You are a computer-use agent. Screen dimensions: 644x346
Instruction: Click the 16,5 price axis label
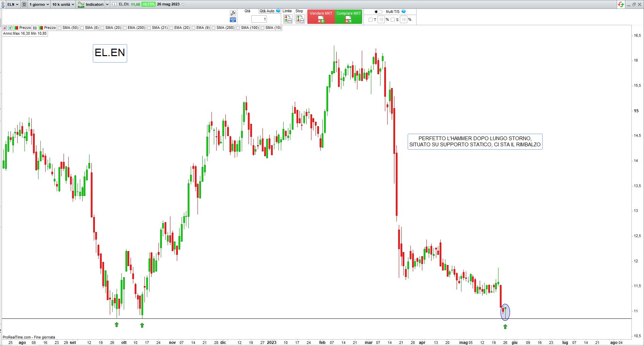(637, 35)
